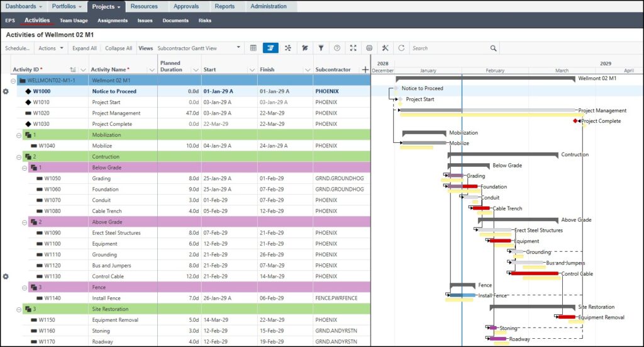Click the full screen expand icon
644x347 pixels.
click(353, 48)
